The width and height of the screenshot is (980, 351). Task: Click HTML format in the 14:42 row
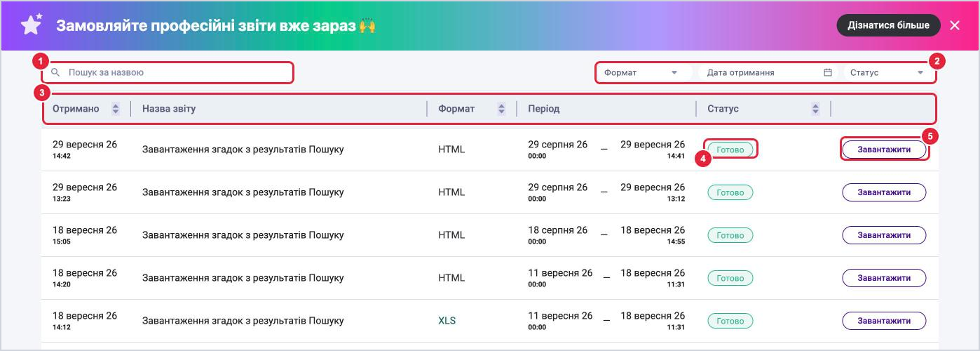tap(451, 150)
